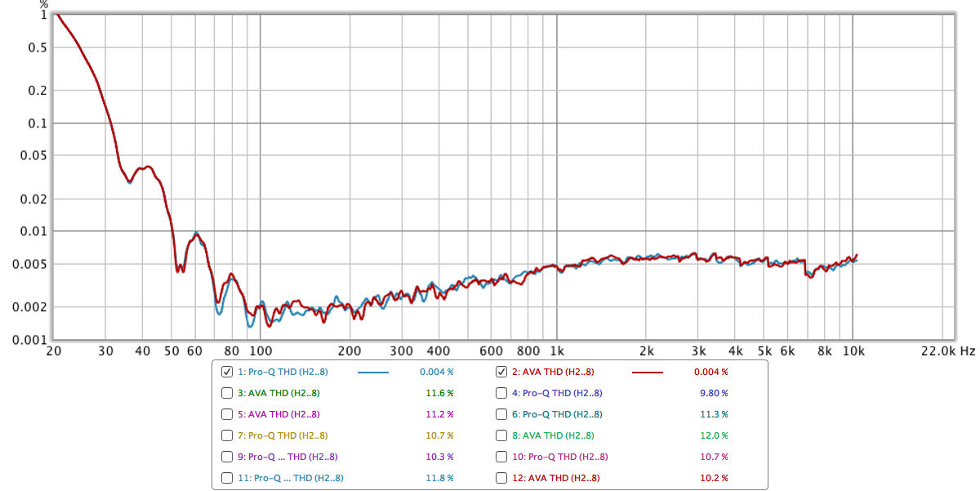Check the 12: AVA THD box
The image size is (980, 491).
point(502,478)
